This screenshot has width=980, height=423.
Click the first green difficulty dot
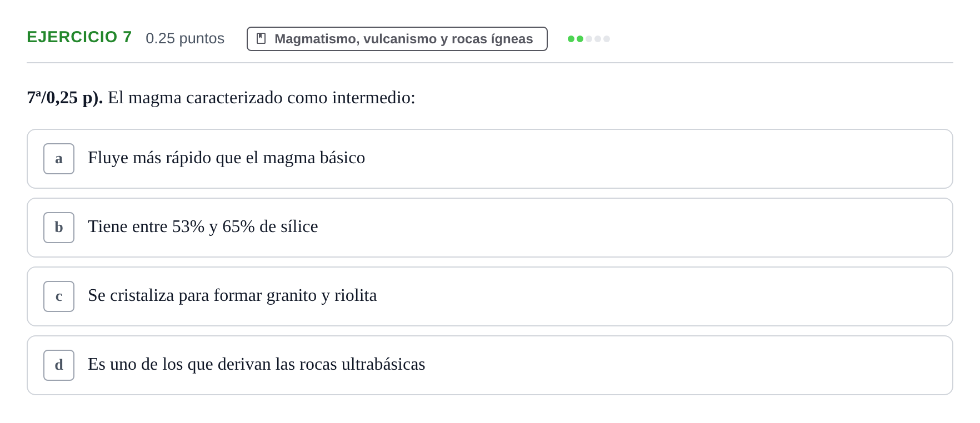(x=571, y=39)
